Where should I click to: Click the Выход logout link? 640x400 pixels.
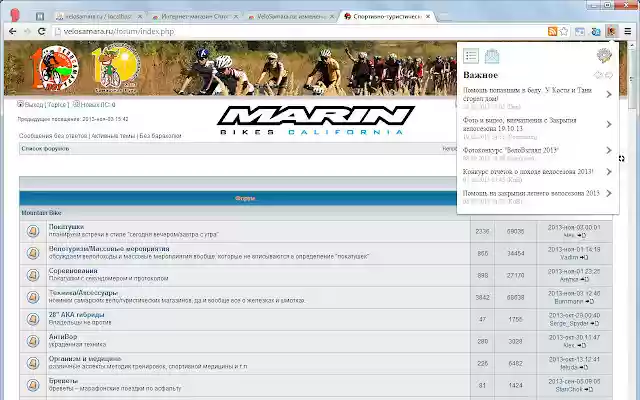[33, 105]
